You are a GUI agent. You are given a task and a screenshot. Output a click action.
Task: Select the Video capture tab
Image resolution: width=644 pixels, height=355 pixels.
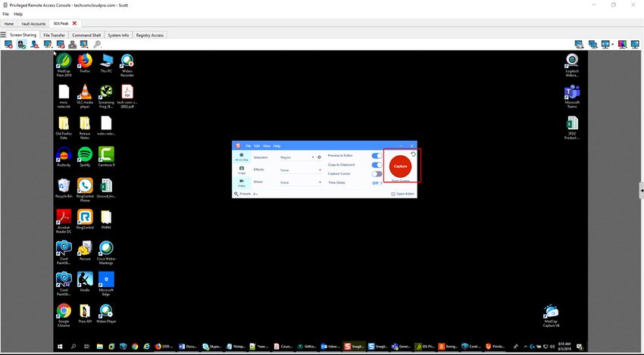click(x=242, y=182)
